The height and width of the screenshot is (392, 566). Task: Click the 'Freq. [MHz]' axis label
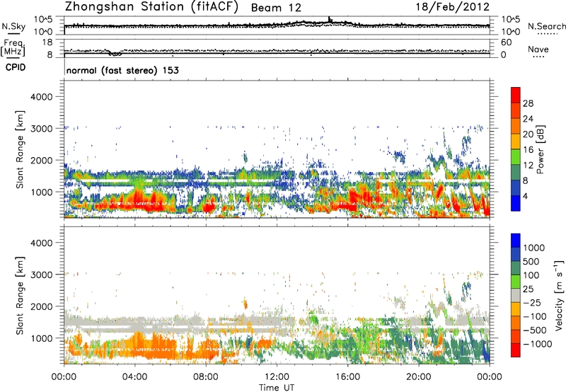click(13, 48)
